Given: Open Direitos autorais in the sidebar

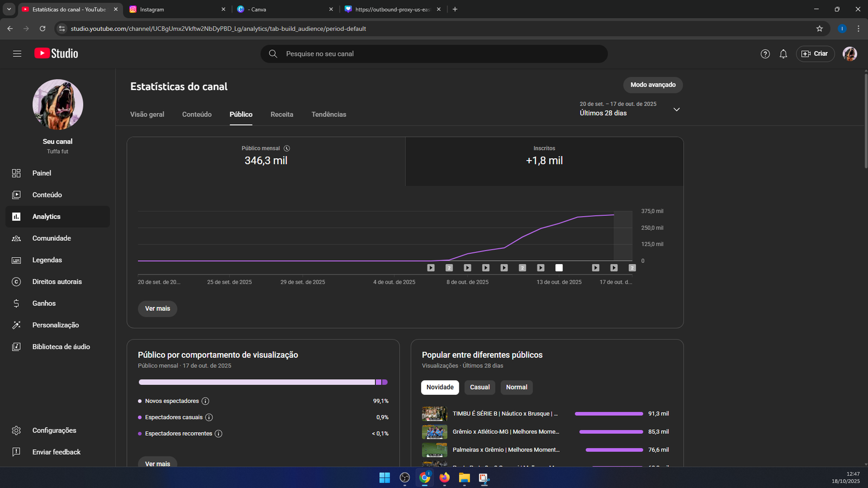Looking at the screenshot, I should tap(57, 281).
